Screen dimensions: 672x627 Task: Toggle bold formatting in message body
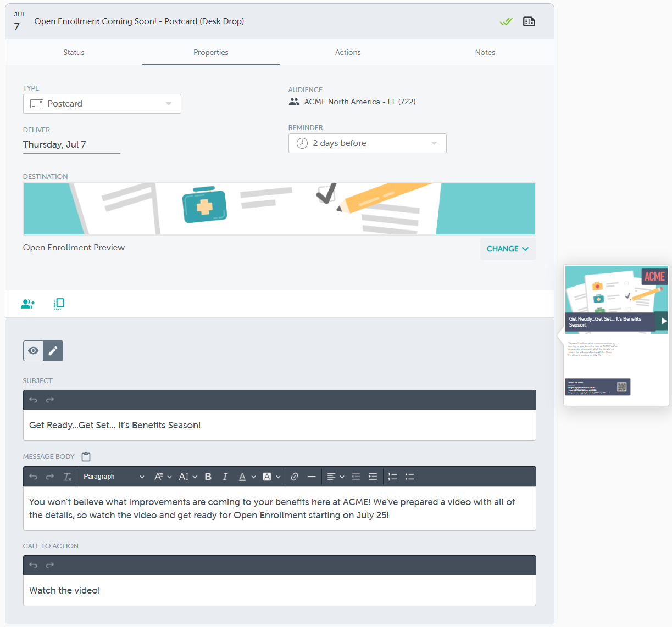pyautogui.click(x=208, y=477)
